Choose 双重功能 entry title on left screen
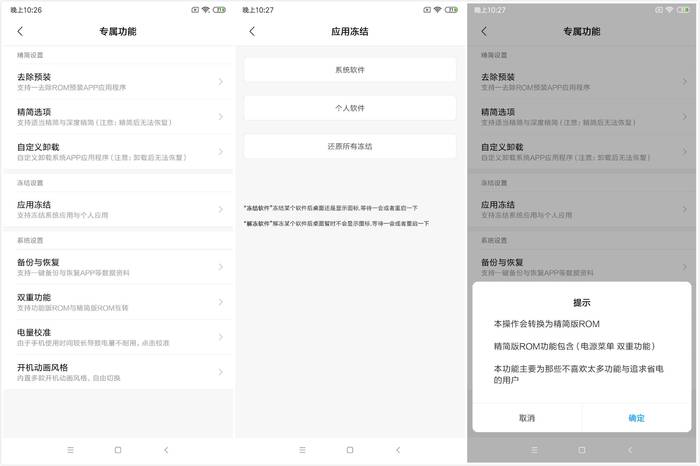This screenshot has height=466, width=700. (34, 297)
